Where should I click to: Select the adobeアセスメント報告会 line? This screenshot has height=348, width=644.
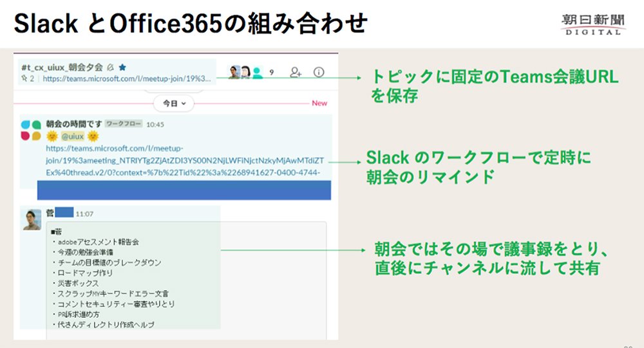(x=95, y=242)
